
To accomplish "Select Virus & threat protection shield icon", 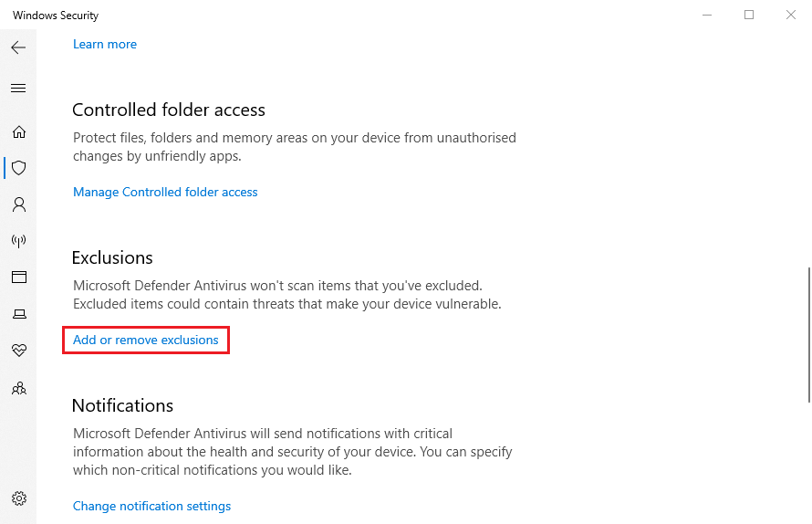I will (19, 168).
